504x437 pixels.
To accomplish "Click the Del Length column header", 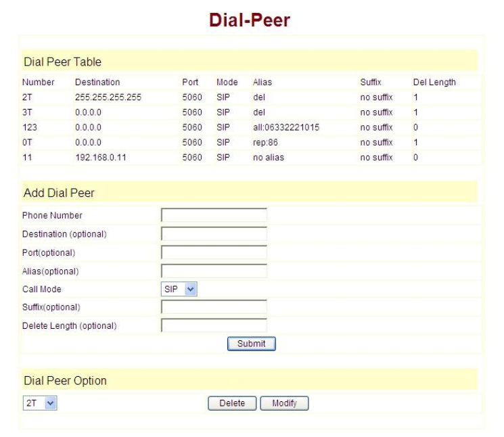I will pos(434,82).
